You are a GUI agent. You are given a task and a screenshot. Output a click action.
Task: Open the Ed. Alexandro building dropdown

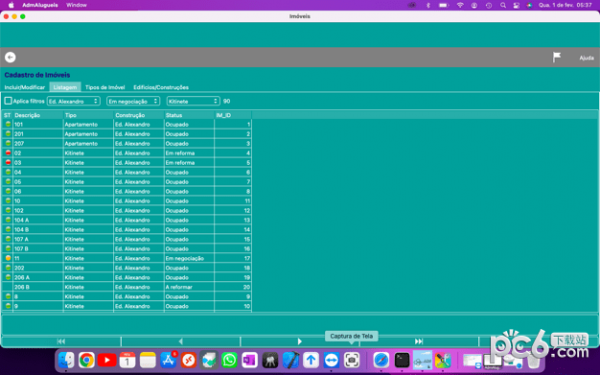[x=74, y=101]
